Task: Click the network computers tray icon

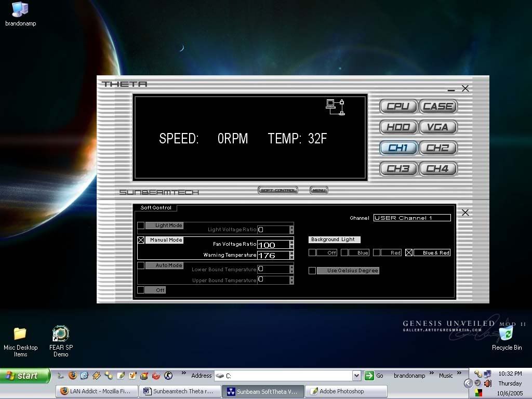Action: click(487, 374)
